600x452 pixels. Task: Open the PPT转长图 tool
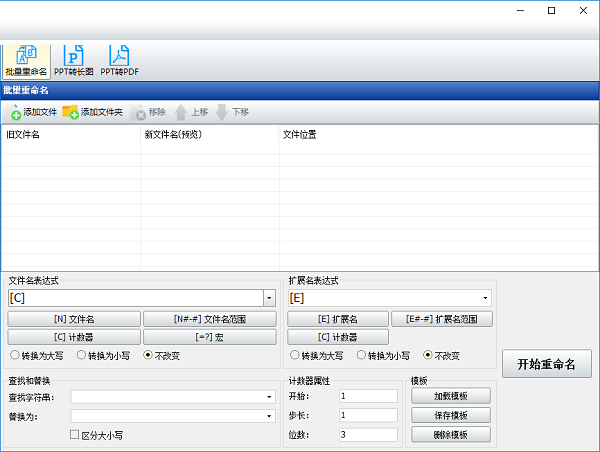click(74, 58)
